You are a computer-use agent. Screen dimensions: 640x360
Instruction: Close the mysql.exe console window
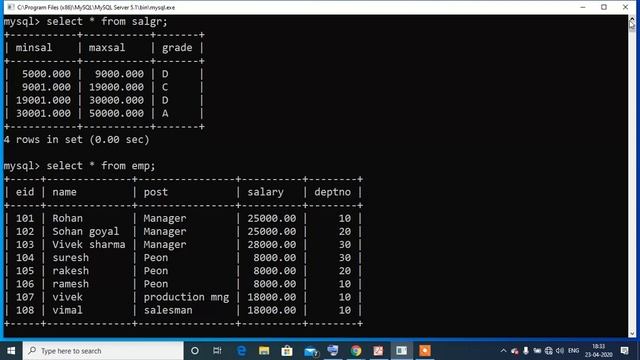coord(625,7)
